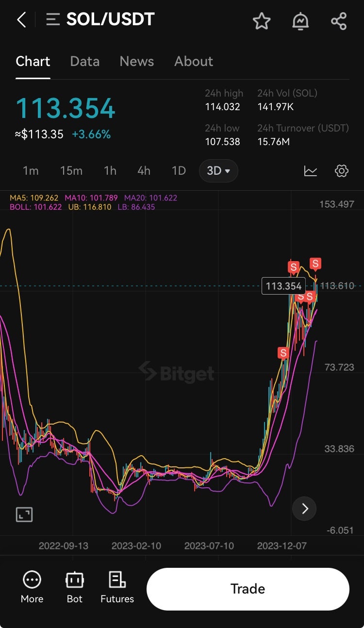Tap the 2023-02-10 date axis label
The height and width of the screenshot is (628, 364).
click(x=136, y=546)
